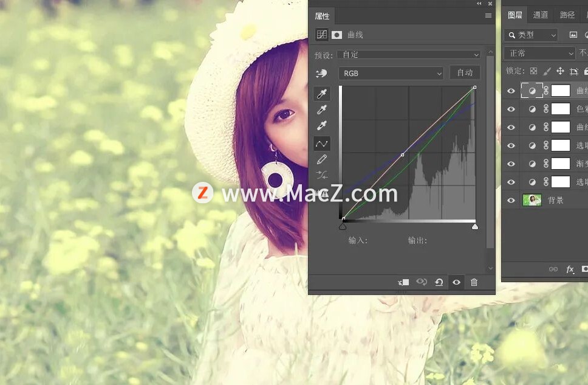Screen dimensions: 588x385
Task: Select the white mask of the 色彩 layer
Action: pyautogui.click(x=561, y=109)
